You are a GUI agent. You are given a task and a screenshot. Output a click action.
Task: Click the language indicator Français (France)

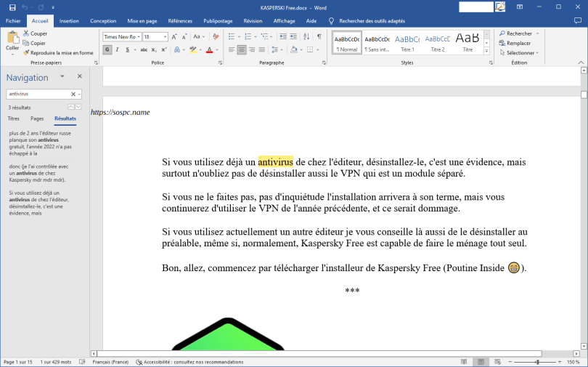[110, 362]
